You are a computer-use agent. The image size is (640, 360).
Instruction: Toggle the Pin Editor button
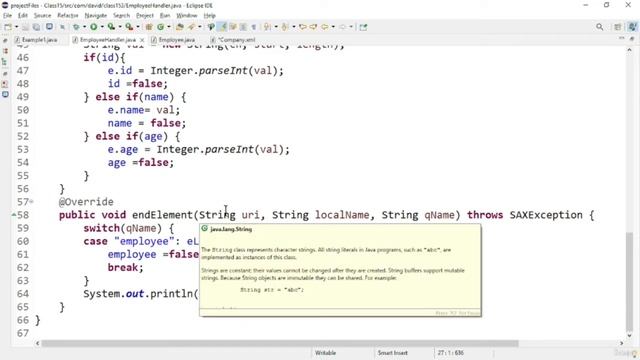pos(363,27)
